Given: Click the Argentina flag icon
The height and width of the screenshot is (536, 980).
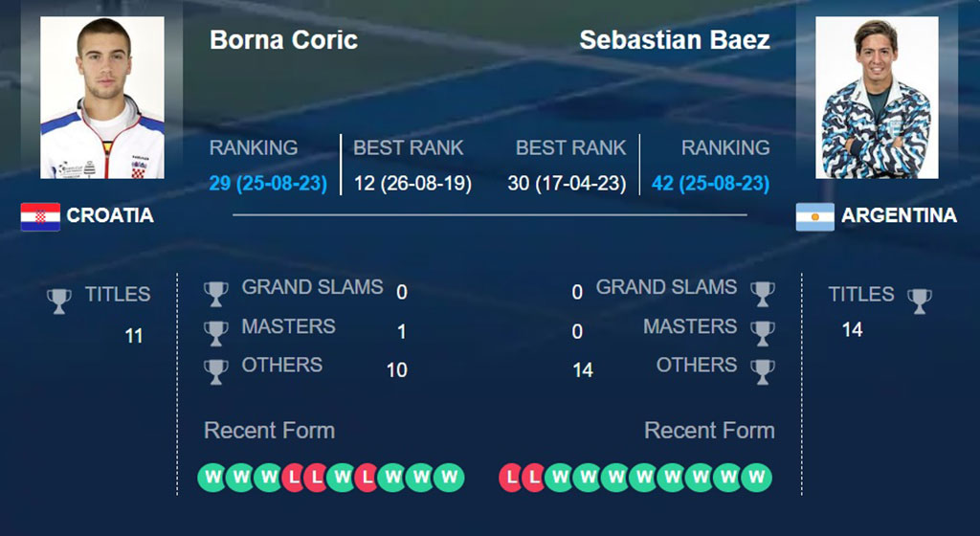Looking at the screenshot, I should pyautogui.click(x=815, y=216).
